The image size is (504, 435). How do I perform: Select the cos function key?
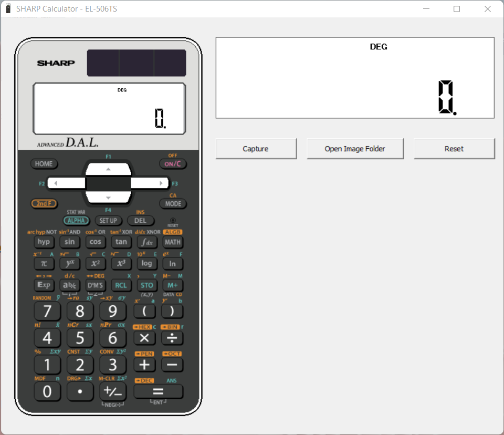tap(96, 242)
